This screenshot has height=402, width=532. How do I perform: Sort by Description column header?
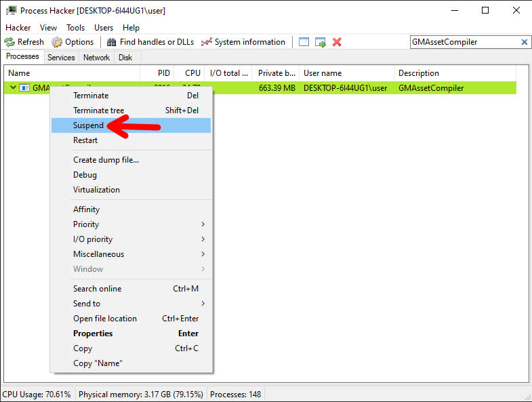click(x=455, y=73)
